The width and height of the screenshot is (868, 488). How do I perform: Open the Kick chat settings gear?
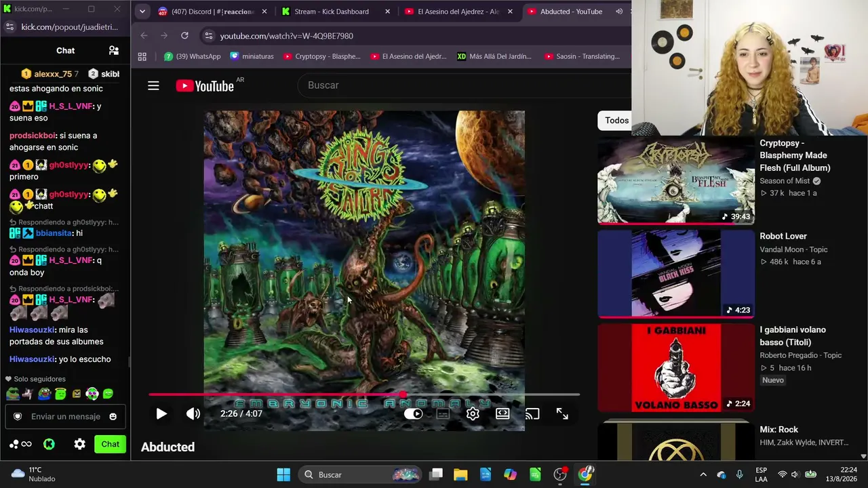tap(79, 444)
